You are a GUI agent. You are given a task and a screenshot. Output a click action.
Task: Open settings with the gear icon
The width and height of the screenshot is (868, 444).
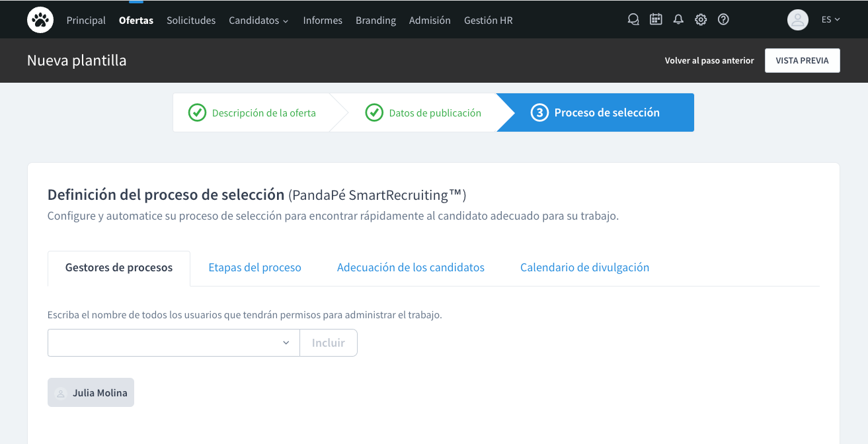pos(700,19)
